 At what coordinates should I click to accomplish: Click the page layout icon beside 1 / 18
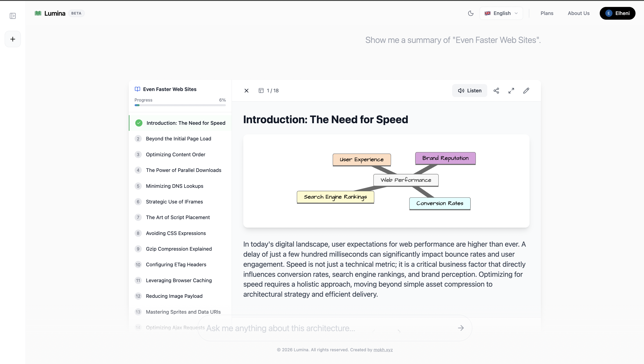click(261, 91)
